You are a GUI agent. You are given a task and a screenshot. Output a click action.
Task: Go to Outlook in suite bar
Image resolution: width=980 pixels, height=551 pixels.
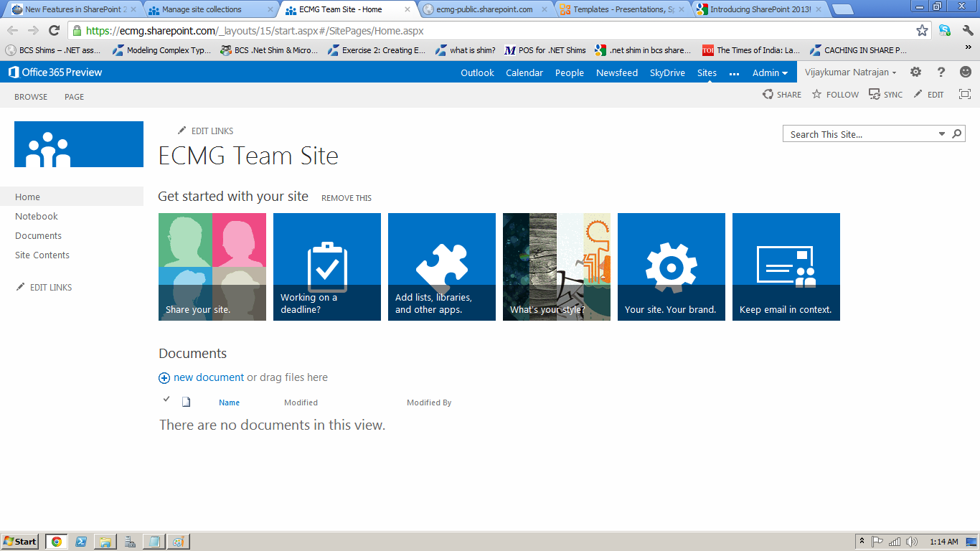tap(477, 72)
